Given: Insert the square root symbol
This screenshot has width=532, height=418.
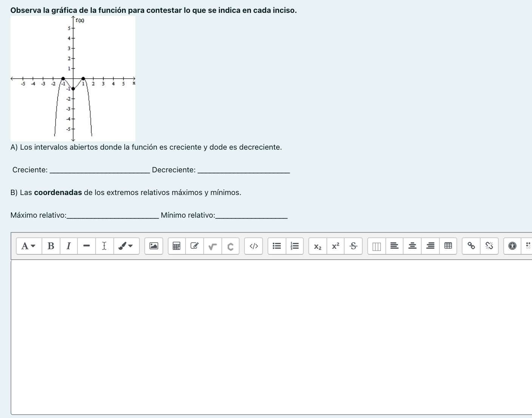Looking at the screenshot, I should coord(212,246).
